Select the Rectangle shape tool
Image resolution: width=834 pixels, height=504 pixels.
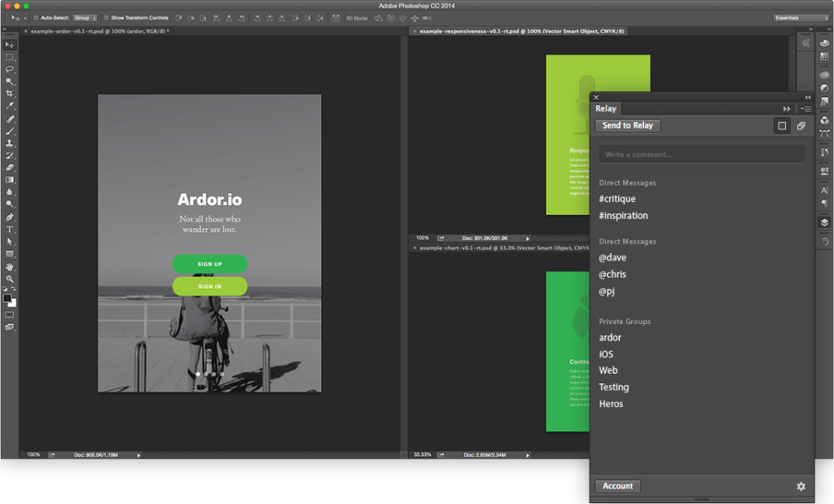click(10, 253)
